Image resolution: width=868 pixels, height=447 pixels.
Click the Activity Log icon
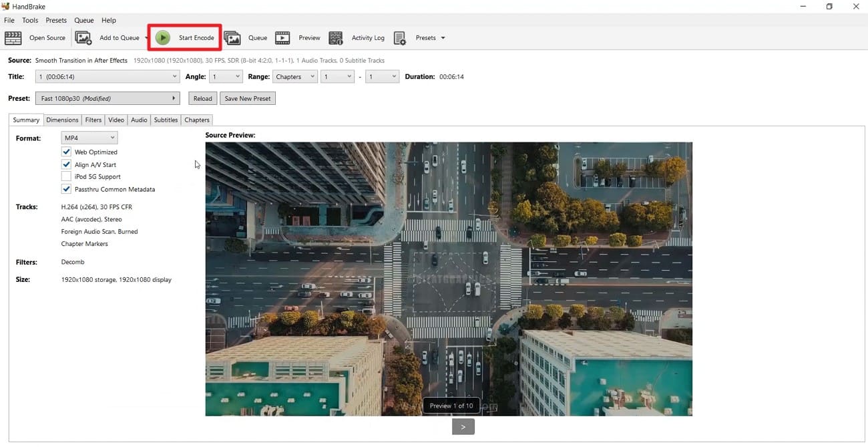(336, 38)
